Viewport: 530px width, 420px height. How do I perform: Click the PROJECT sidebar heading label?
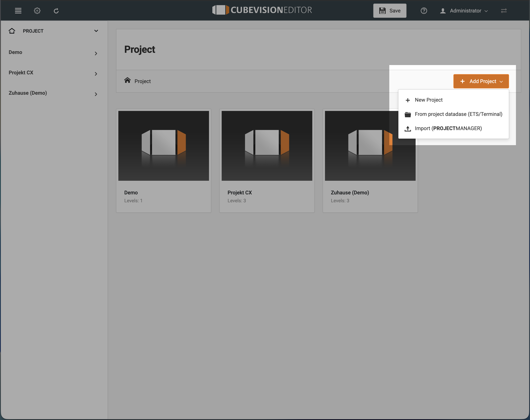pyautogui.click(x=33, y=31)
